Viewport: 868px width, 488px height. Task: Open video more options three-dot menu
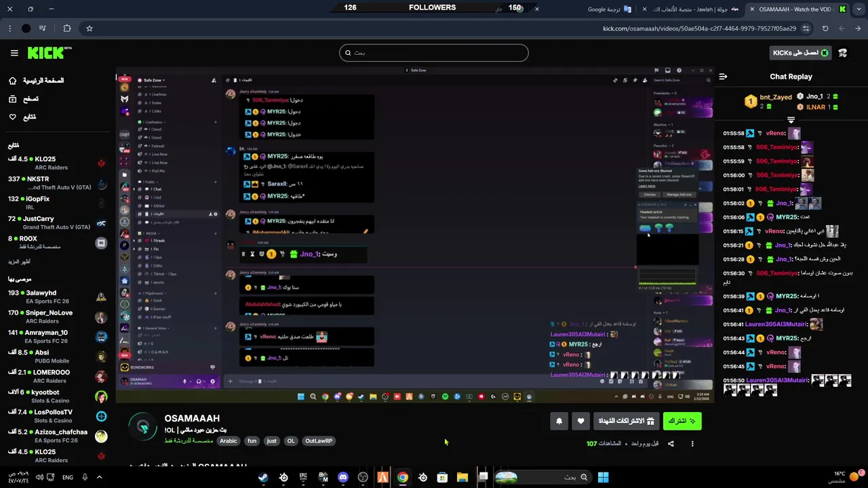click(x=692, y=444)
